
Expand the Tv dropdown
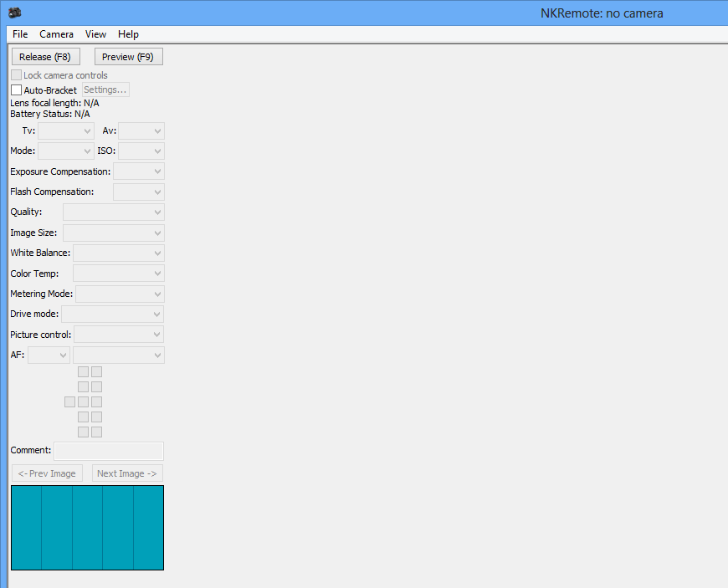pyautogui.click(x=66, y=130)
